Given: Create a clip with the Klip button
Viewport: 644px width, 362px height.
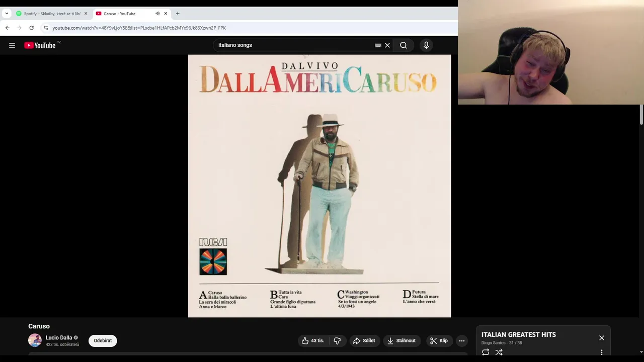Looking at the screenshot, I should [439, 341].
